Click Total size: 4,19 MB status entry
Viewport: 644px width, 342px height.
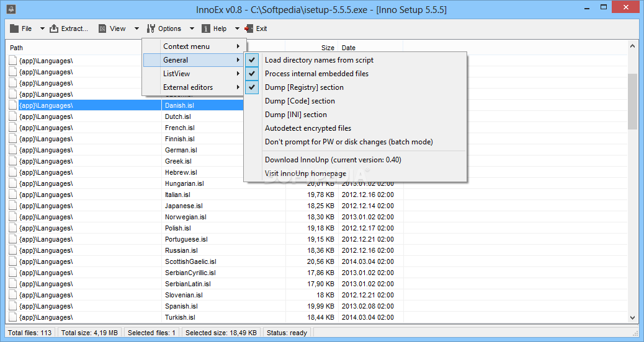click(x=89, y=333)
